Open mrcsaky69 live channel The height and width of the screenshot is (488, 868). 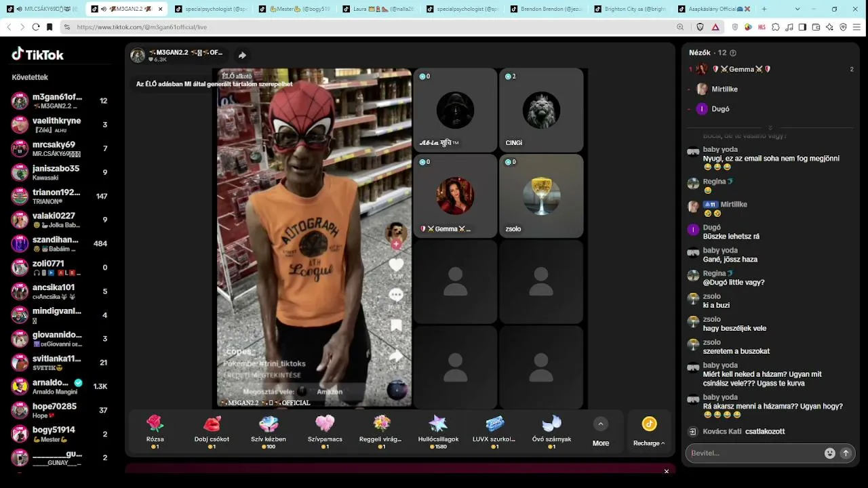pyautogui.click(x=60, y=148)
